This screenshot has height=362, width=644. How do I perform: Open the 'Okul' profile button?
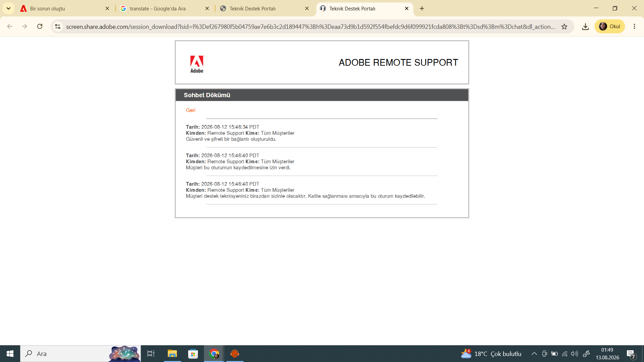click(x=610, y=26)
